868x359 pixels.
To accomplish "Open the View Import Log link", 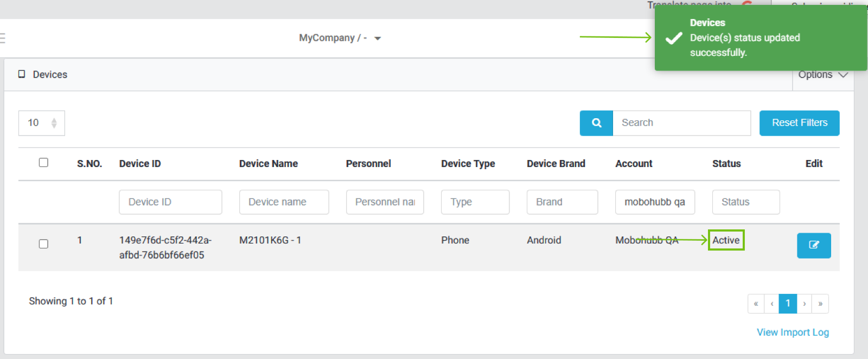I will coord(793,332).
